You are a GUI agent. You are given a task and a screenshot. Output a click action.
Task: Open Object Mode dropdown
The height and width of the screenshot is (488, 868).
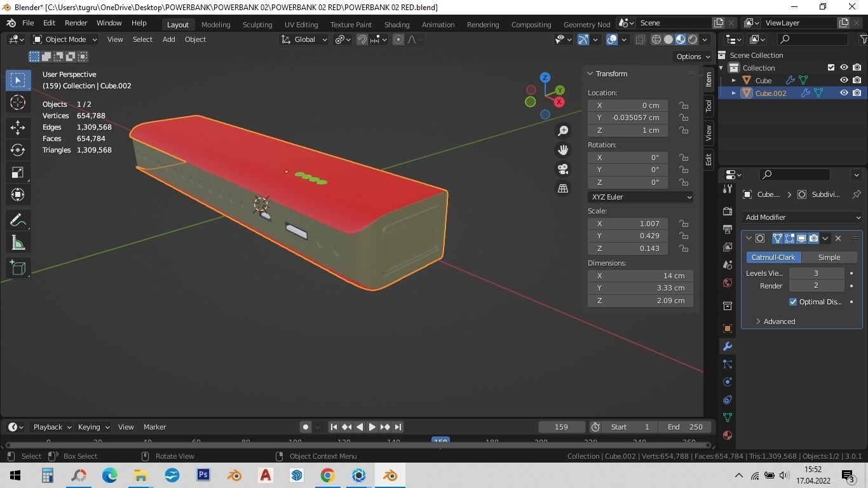65,39
